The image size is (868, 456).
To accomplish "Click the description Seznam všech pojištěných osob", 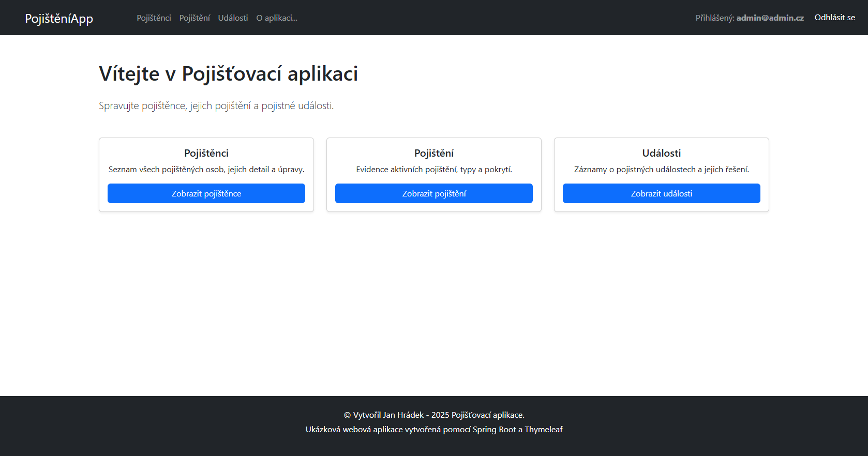I will (206, 170).
